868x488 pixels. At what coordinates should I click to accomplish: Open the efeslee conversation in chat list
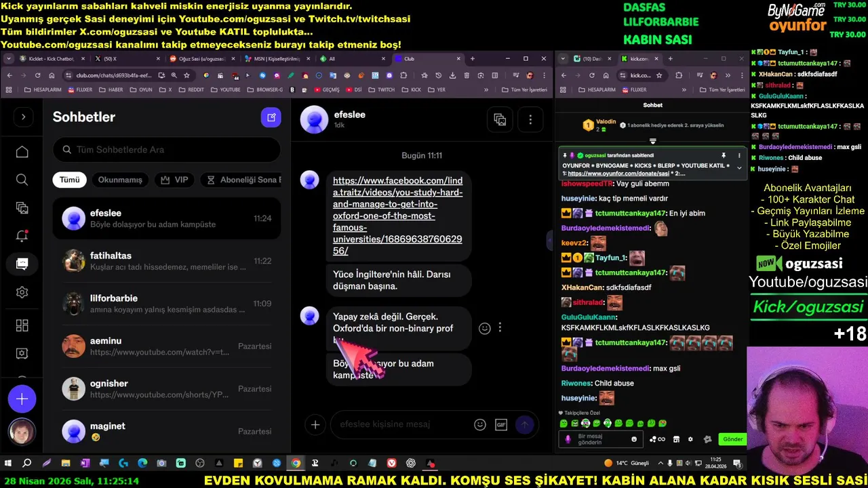point(167,218)
